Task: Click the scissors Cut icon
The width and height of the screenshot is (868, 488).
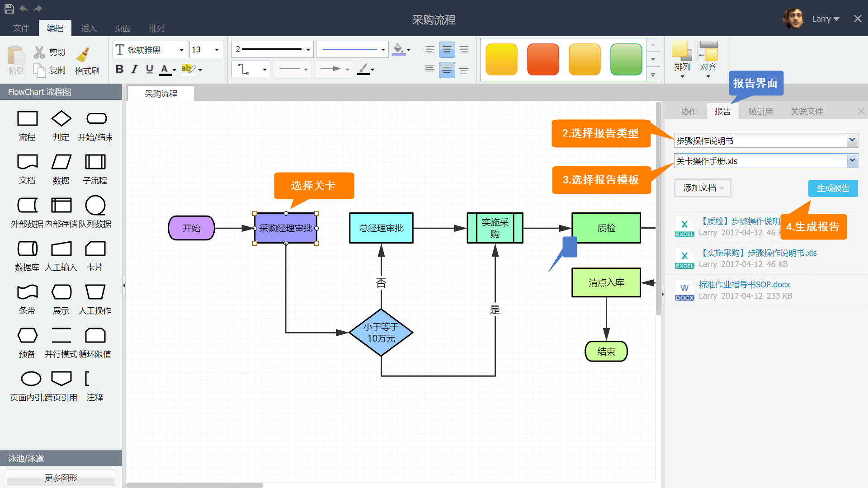Action: (x=39, y=52)
